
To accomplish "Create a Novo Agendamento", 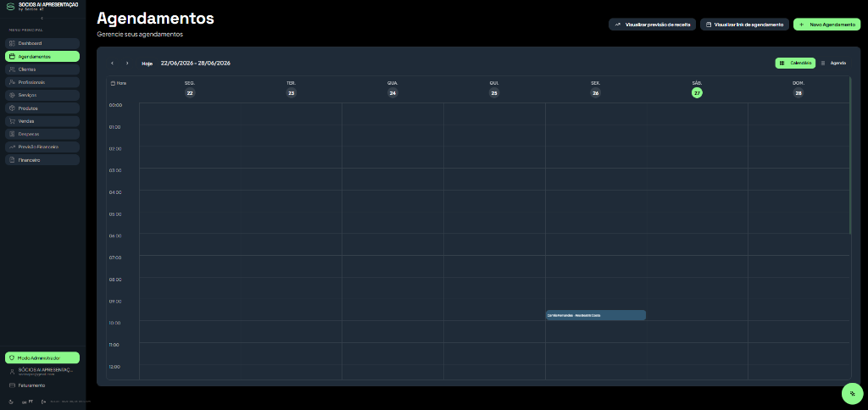I will pyautogui.click(x=827, y=25).
